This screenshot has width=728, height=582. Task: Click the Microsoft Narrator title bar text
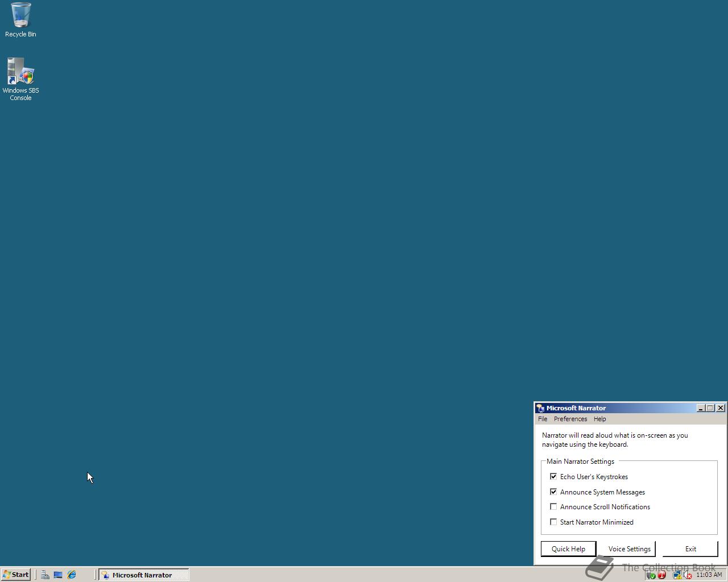(576, 408)
